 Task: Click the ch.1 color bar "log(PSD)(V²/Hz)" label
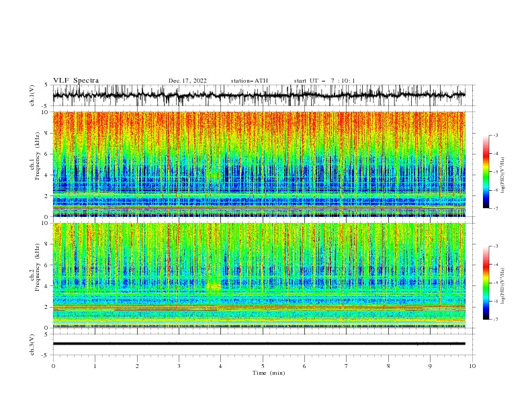pyautogui.click(x=502, y=175)
